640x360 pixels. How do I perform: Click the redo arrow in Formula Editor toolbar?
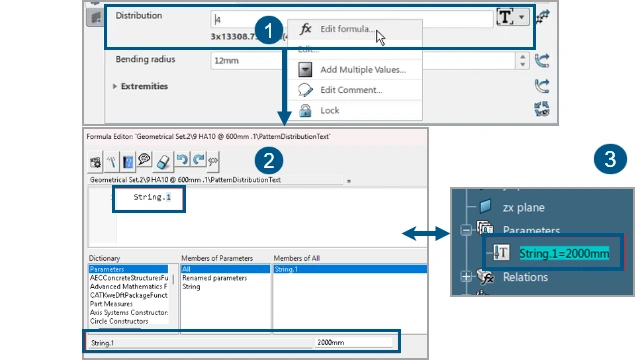point(199,160)
